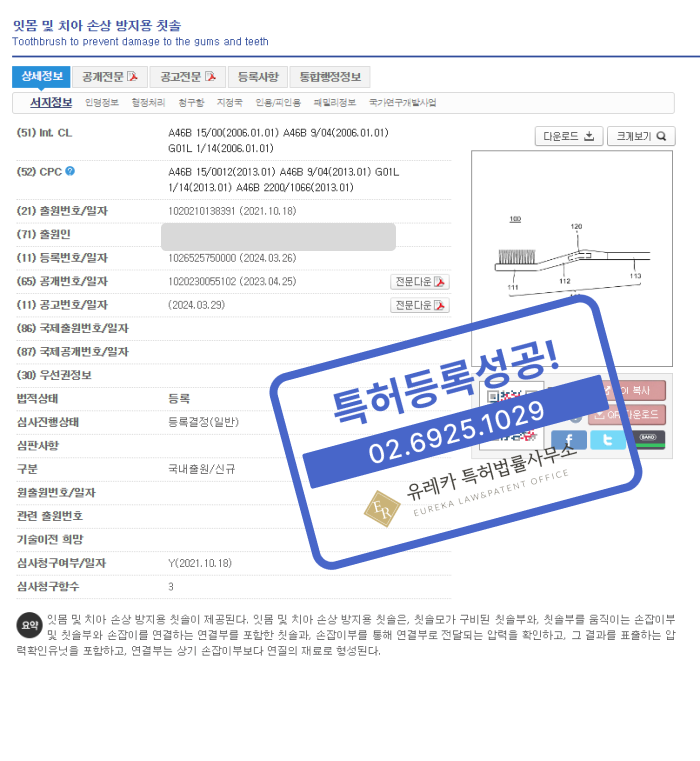Enlarge the drawing with 크게보기
This screenshot has height=761, width=700.
click(640, 136)
